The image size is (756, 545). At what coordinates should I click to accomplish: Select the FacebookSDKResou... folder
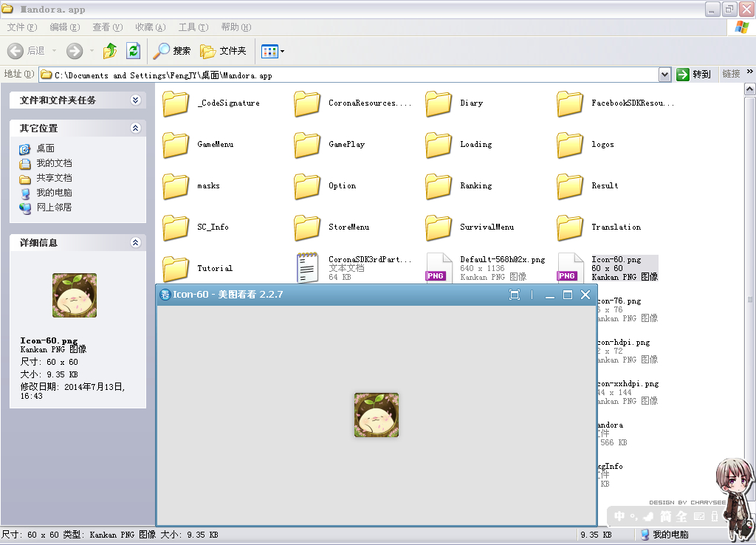(x=615, y=103)
